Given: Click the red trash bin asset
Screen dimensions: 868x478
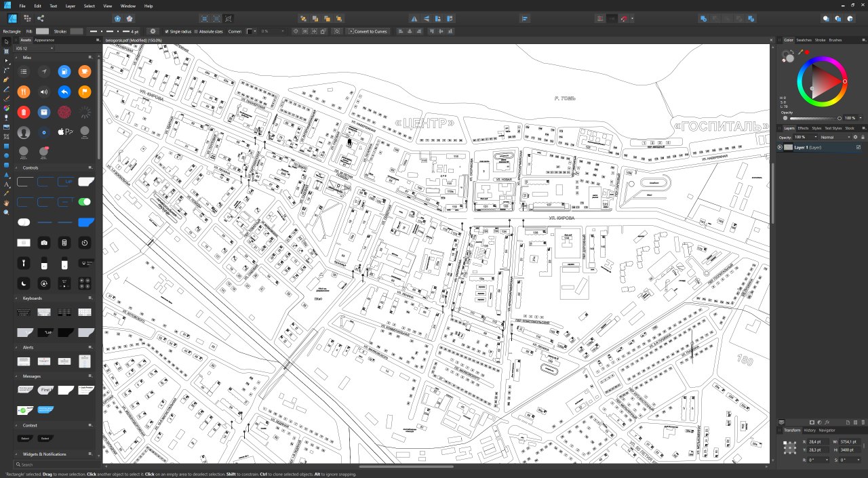Looking at the screenshot, I should (24, 112).
